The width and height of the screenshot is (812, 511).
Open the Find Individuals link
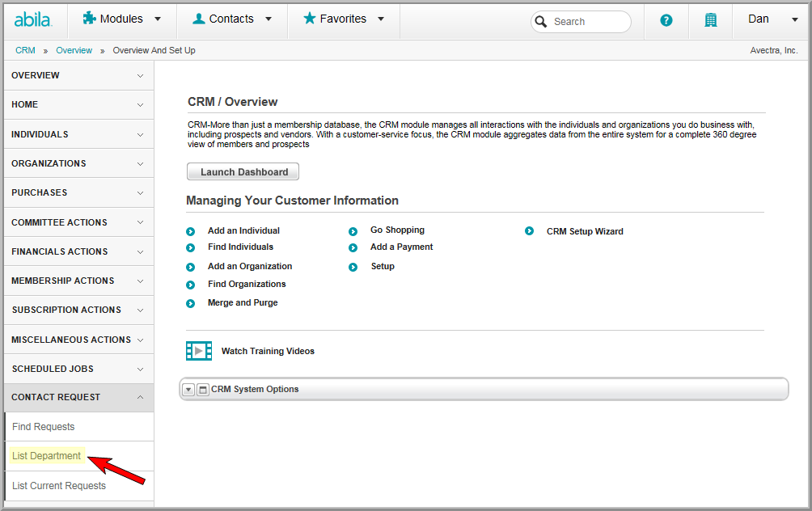pos(240,247)
